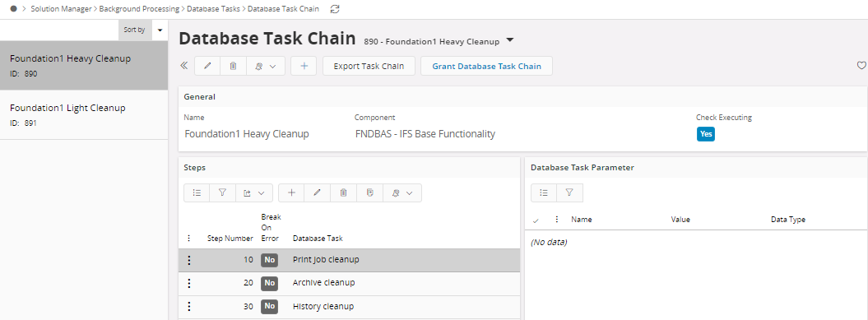
Task: Click the Export Task Chain button
Action: click(369, 66)
